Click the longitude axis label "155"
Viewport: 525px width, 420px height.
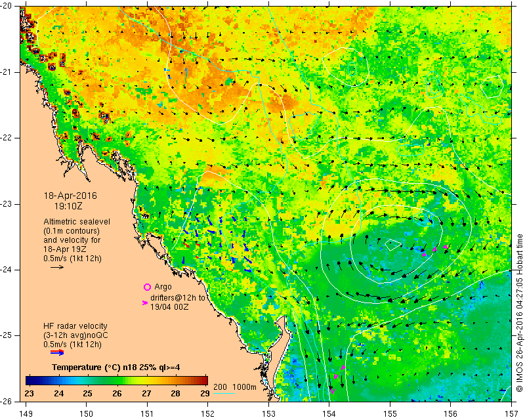(x=390, y=414)
